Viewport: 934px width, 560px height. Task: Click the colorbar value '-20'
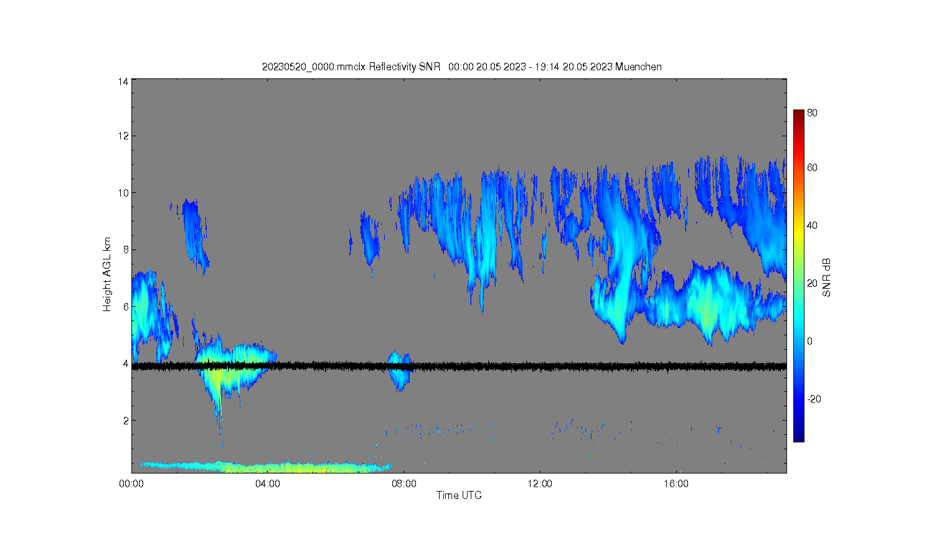click(x=814, y=399)
